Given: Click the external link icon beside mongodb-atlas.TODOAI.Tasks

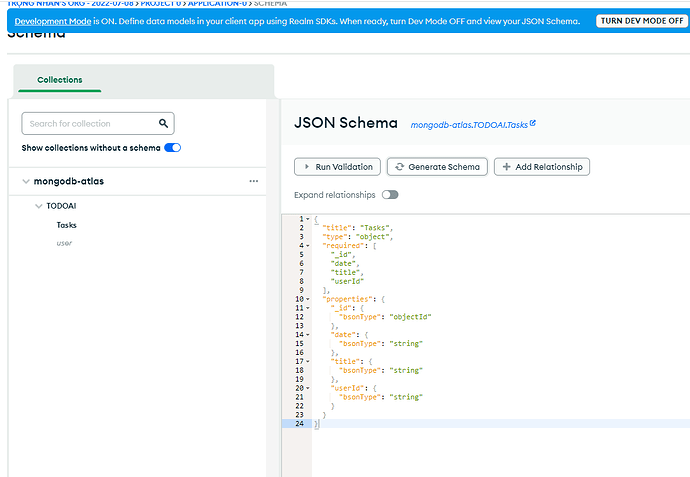Looking at the screenshot, I should pyautogui.click(x=533, y=124).
